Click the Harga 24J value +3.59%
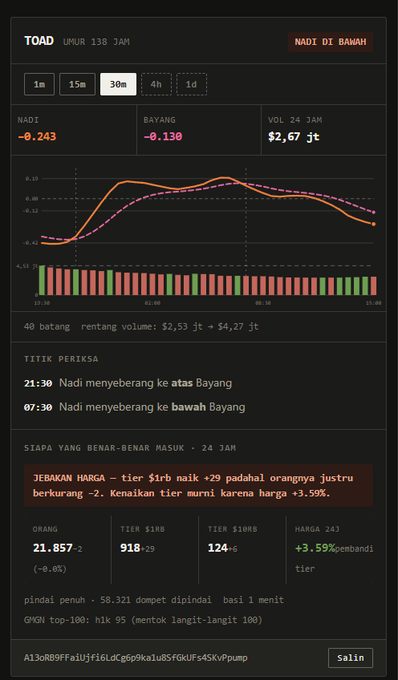398x680 pixels. [315, 548]
